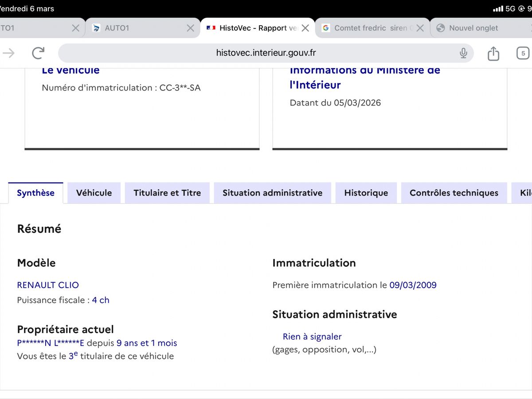The width and height of the screenshot is (532, 399).
Task: Click the forward navigation arrow
Action: tap(8, 52)
